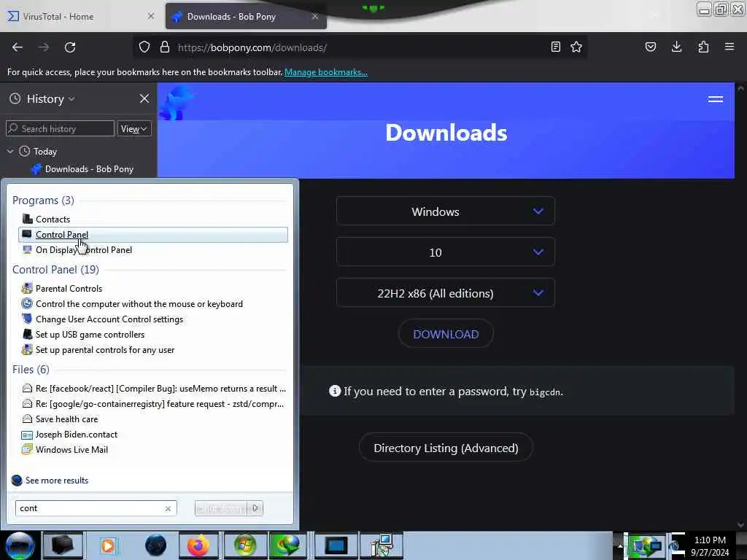Open the shut down options arrow
This screenshot has height=560, width=747.
tap(255, 508)
